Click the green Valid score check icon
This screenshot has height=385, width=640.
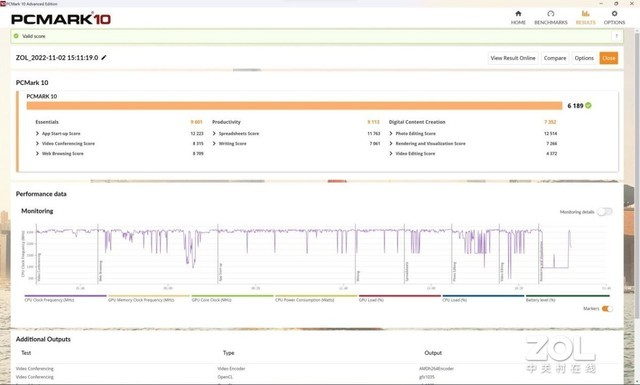pyautogui.click(x=16, y=36)
